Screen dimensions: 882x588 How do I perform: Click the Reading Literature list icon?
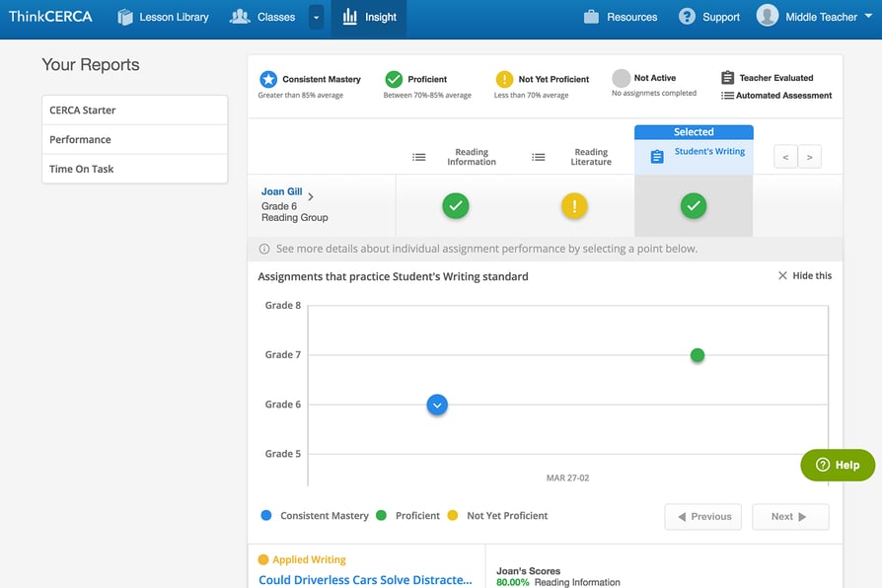click(539, 157)
